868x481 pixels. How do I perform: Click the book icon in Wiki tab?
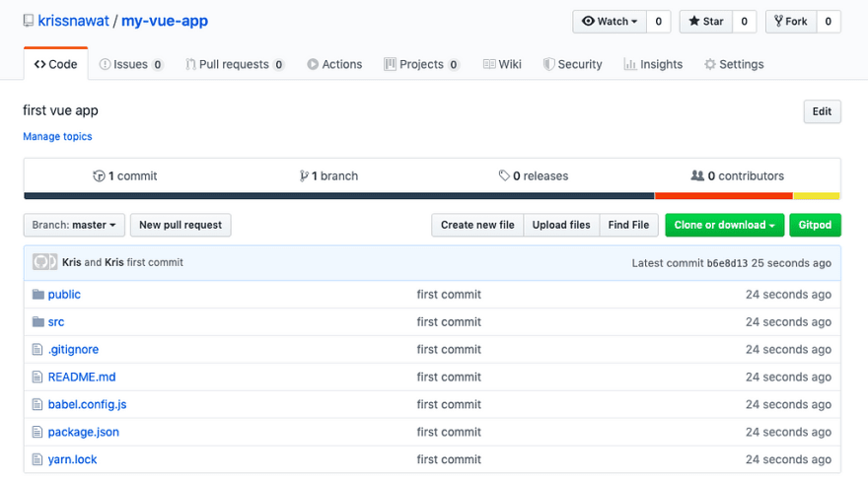tap(489, 64)
